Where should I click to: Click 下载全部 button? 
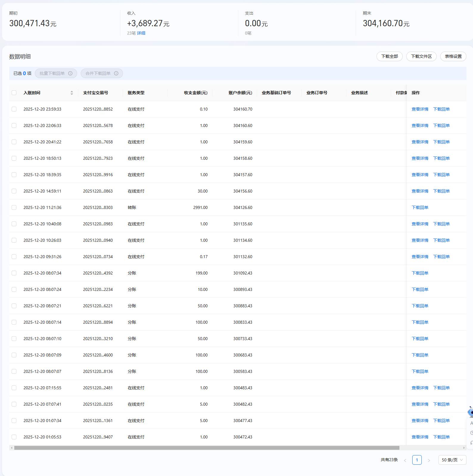point(389,56)
